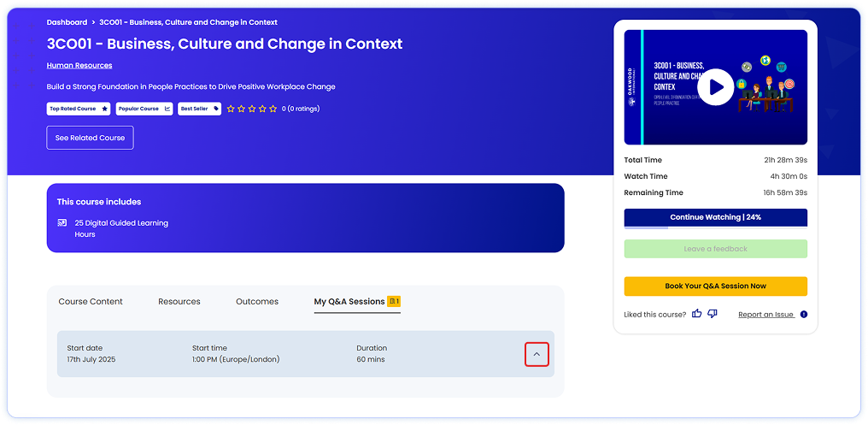Click the 1:00 PM (Europe/London) start time
This screenshot has width=868, height=425.
(236, 359)
